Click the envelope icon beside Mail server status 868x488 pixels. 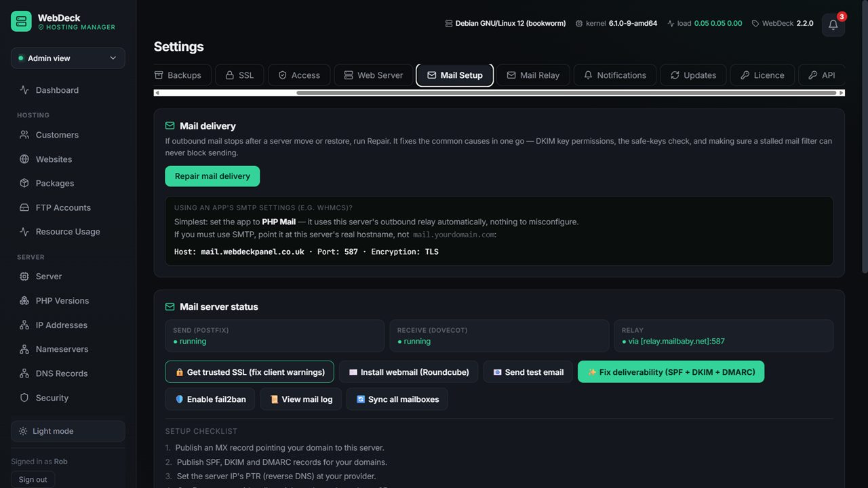(x=170, y=307)
